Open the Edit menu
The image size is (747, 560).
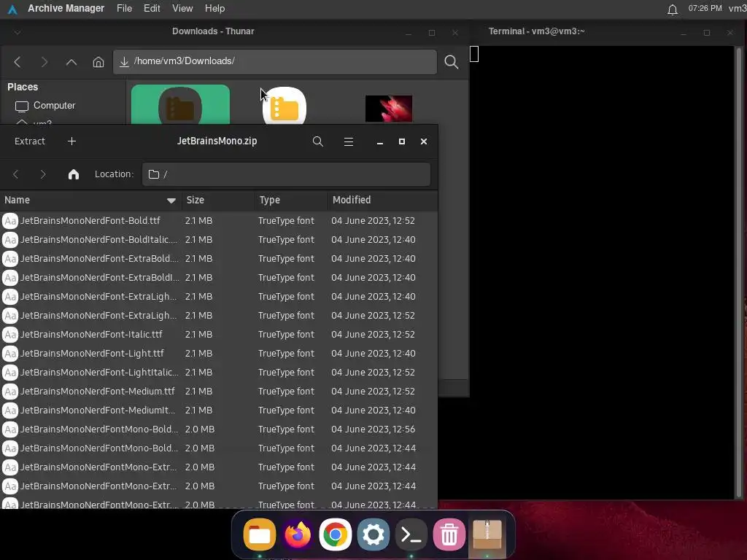(x=152, y=9)
